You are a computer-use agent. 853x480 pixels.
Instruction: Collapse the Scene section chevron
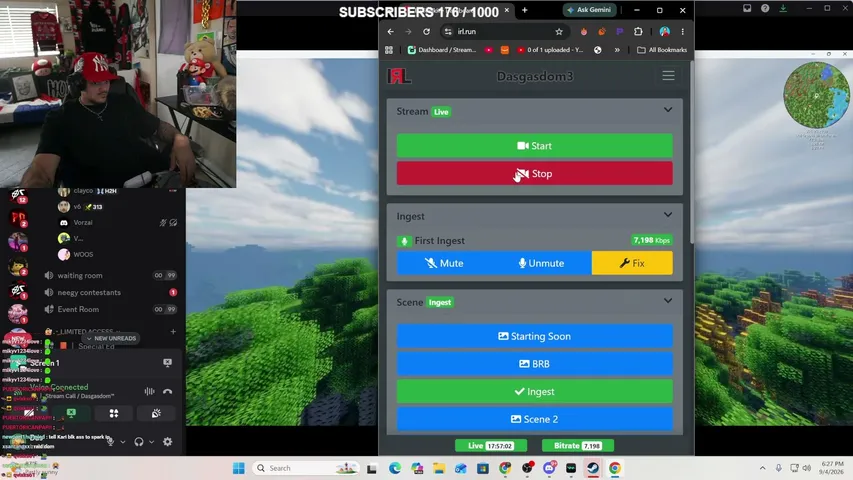(x=667, y=301)
